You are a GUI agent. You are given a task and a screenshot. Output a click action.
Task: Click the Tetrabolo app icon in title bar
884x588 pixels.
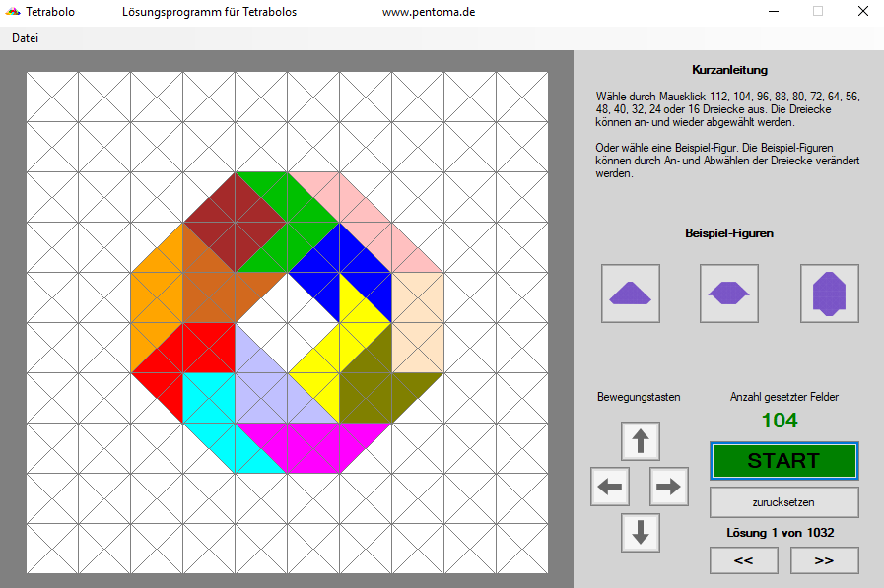(13, 11)
